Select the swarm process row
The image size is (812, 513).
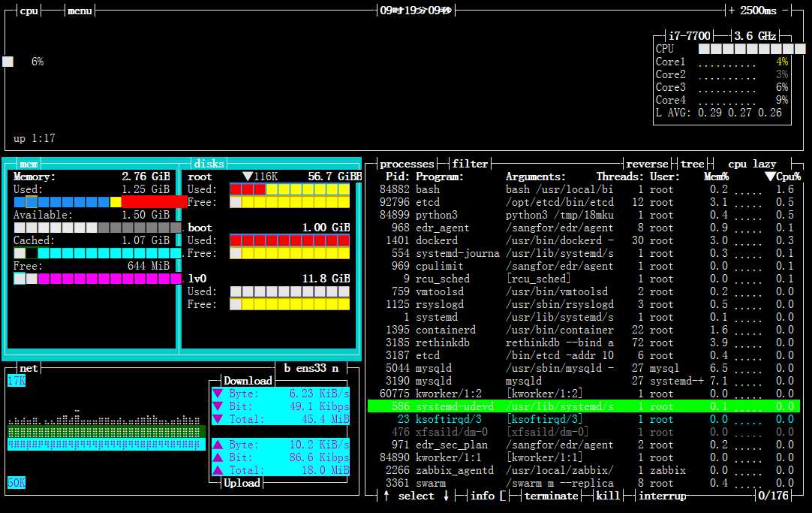click(x=584, y=483)
